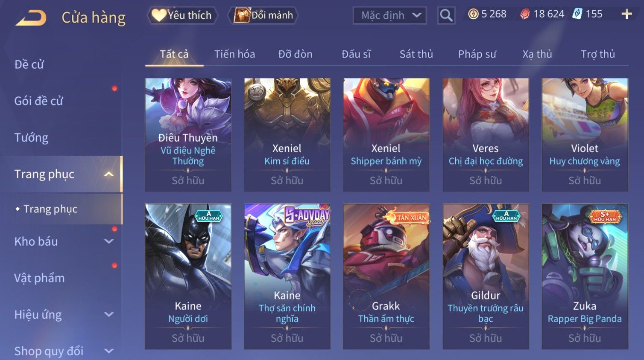Open the Mặc định sort dropdown
This screenshot has width=644, height=360.
coord(389,16)
